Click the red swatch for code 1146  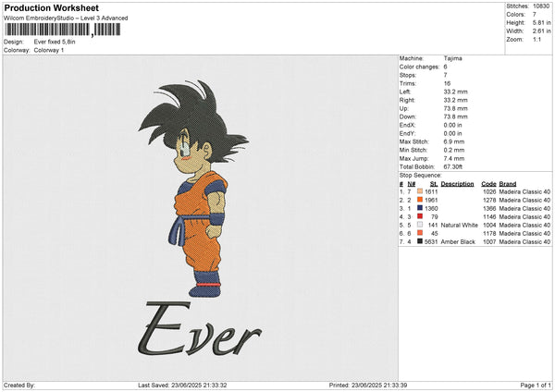[x=420, y=216]
